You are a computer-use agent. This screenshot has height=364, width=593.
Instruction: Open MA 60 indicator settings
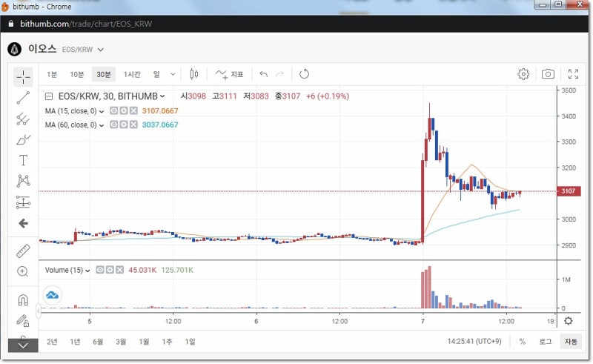click(x=124, y=125)
